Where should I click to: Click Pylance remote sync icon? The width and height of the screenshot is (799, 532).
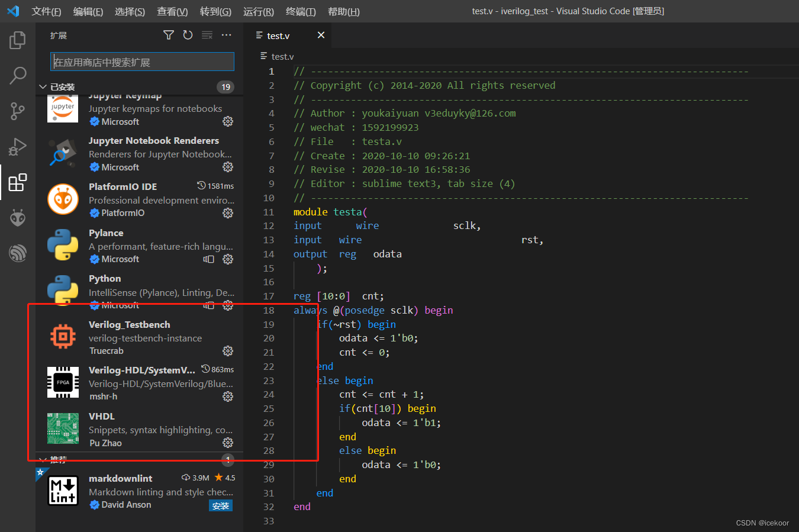tap(209, 259)
